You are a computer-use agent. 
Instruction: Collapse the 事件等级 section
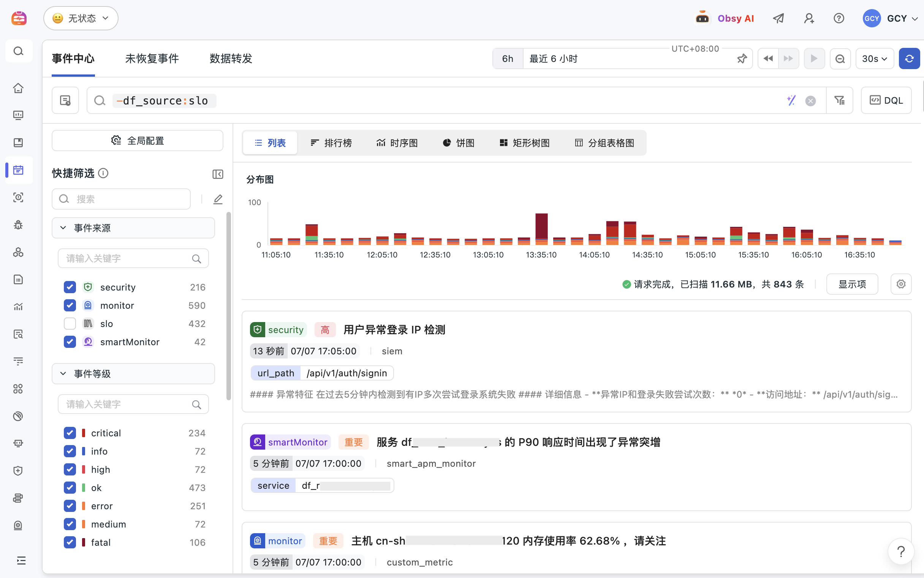pos(133,373)
